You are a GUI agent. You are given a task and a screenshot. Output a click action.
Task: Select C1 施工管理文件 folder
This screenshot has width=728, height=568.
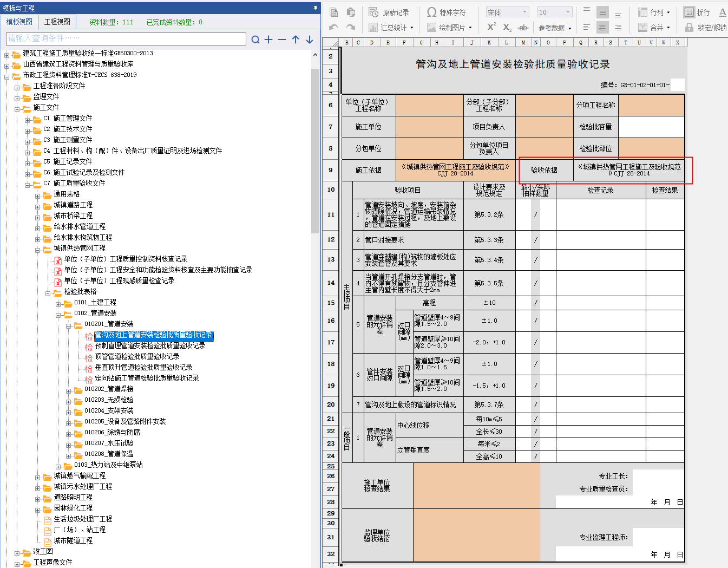click(x=68, y=119)
